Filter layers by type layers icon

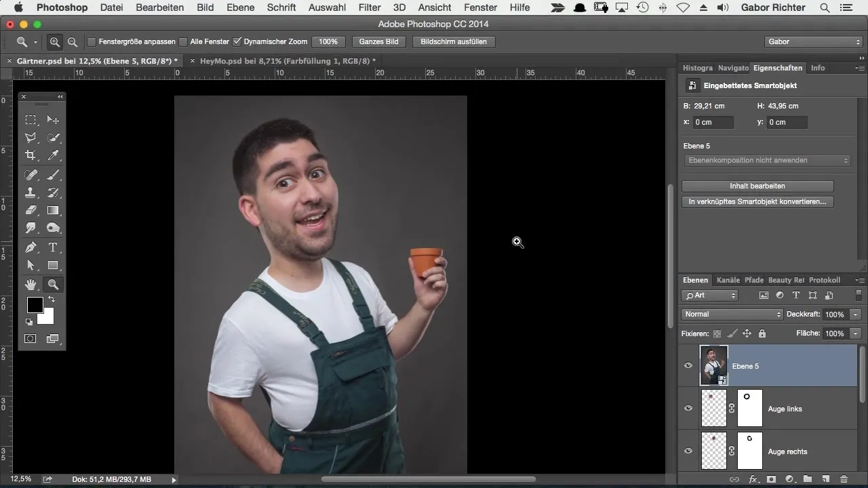point(796,296)
